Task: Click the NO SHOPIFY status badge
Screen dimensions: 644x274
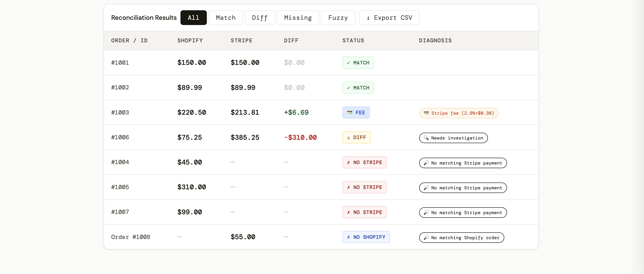Action: click(x=366, y=237)
